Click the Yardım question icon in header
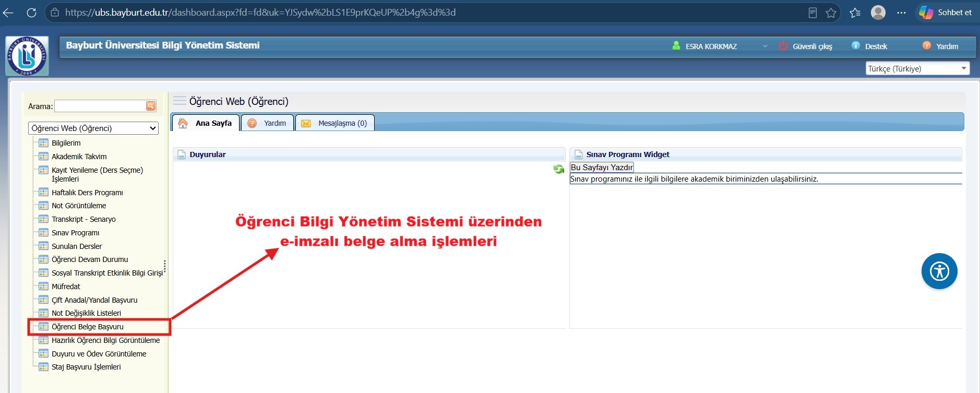Screen dimensions: 980x393 coord(927,45)
